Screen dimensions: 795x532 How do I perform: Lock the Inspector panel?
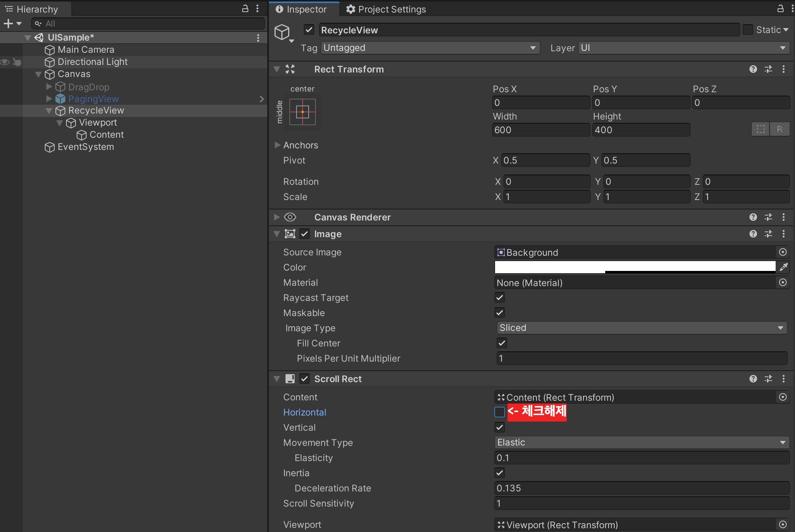(x=781, y=9)
